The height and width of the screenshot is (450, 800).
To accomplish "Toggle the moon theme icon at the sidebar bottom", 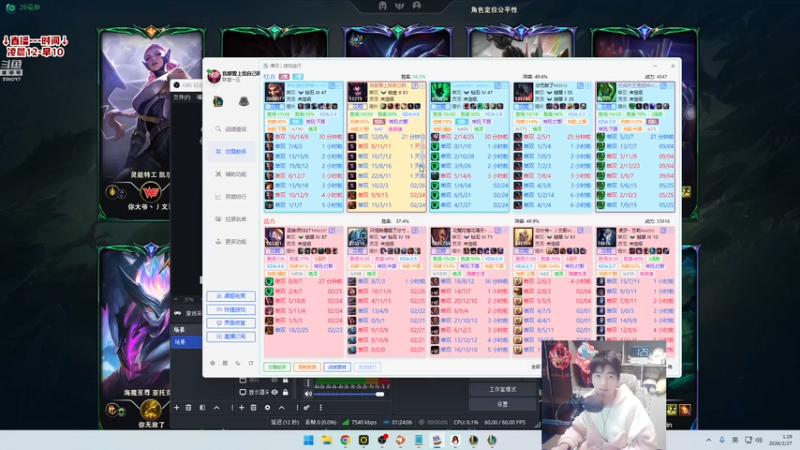I will click(x=238, y=363).
